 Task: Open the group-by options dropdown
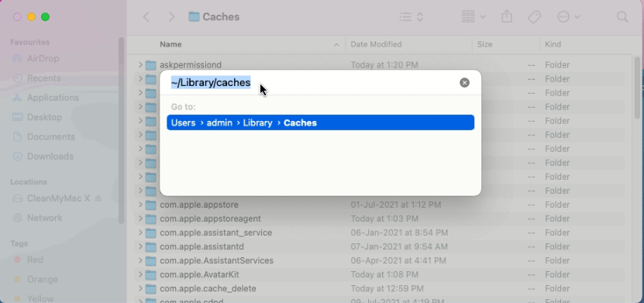tap(474, 17)
